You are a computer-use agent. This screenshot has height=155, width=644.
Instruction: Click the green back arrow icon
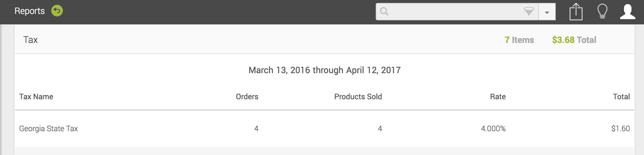(x=57, y=11)
